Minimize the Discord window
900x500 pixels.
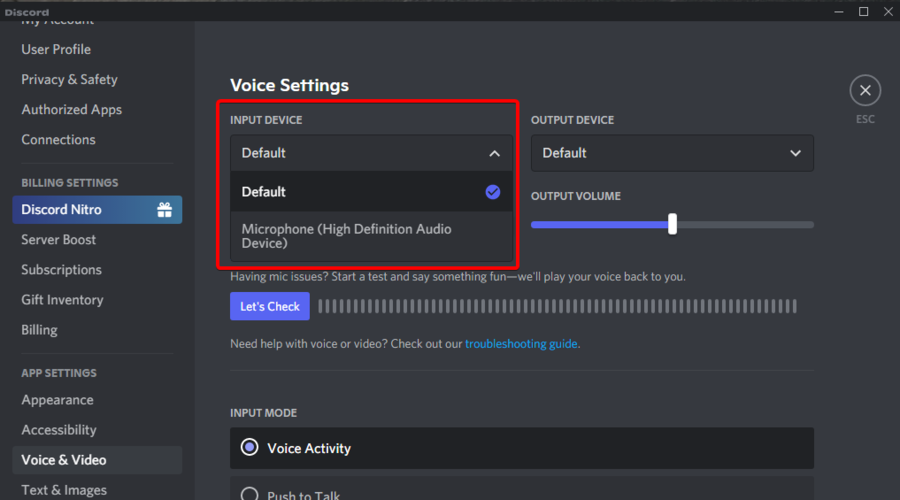839,11
